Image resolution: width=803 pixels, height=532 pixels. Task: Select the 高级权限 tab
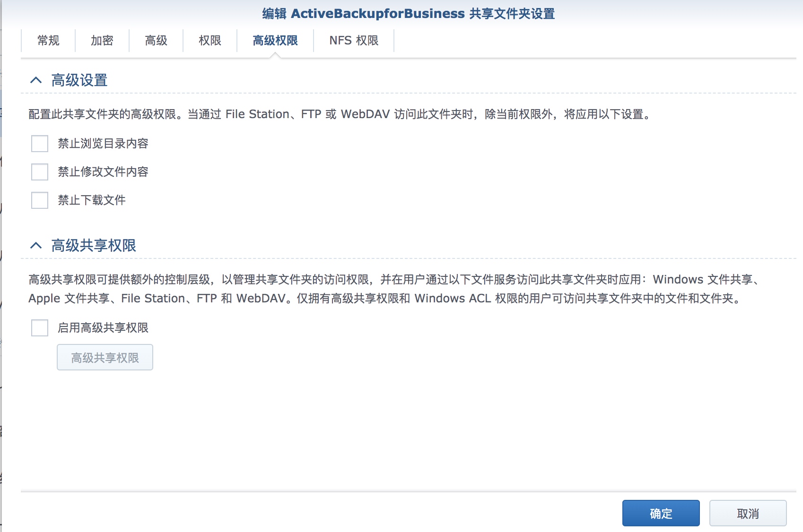pyautogui.click(x=275, y=41)
